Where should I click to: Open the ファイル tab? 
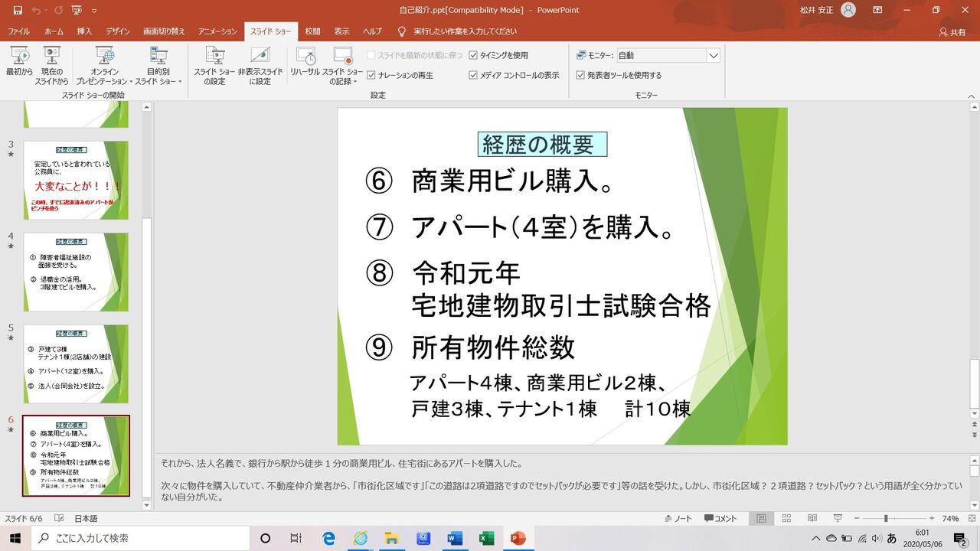(x=18, y=31)
